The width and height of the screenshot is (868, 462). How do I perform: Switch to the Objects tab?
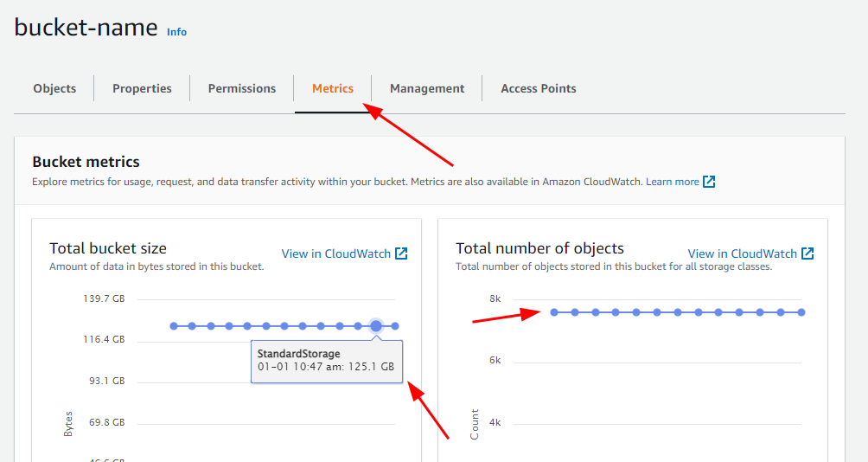[x=54, y=88]
